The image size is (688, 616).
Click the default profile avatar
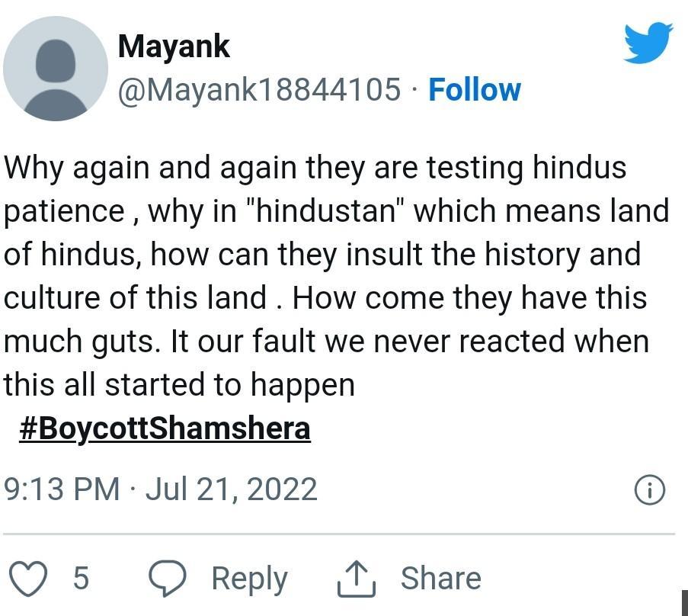click(x=56, y=69)
